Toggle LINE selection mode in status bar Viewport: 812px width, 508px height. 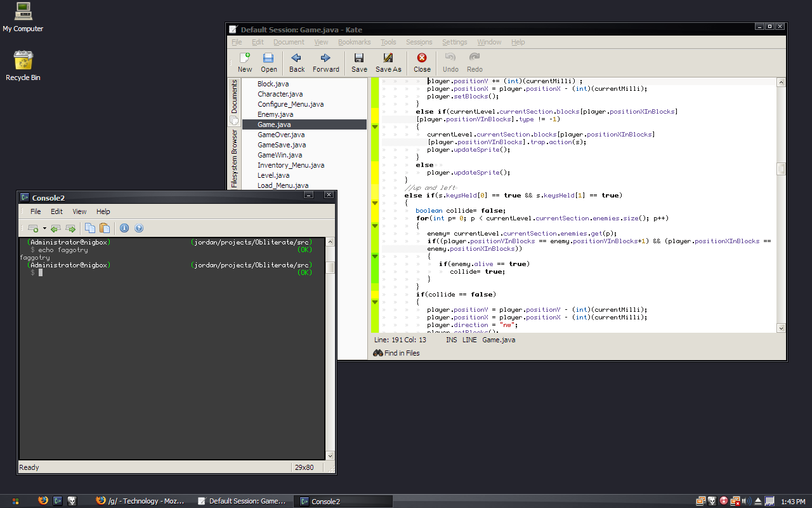click(469, 340)
